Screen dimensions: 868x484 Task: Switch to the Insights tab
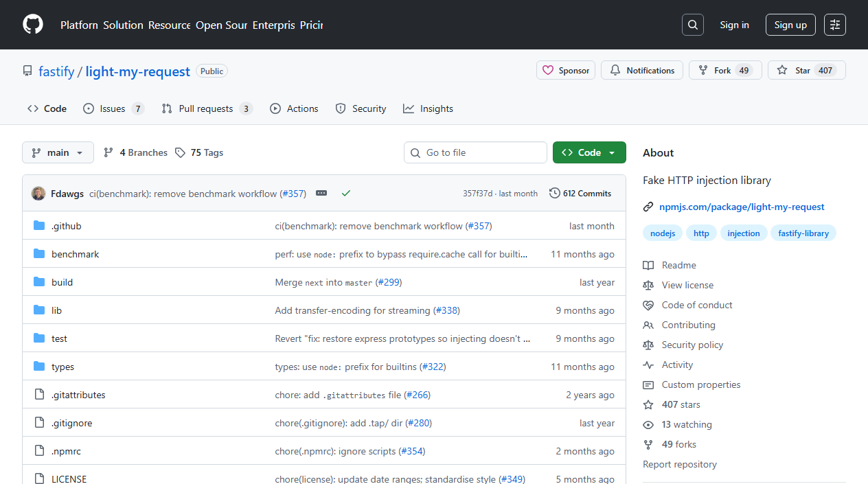(x=428, y=108)
